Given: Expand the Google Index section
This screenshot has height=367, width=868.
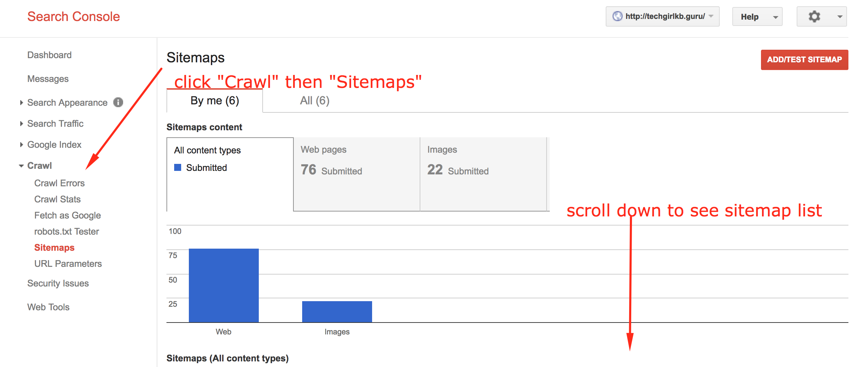Looking at the screenshot, I should [x=54, y=145].
